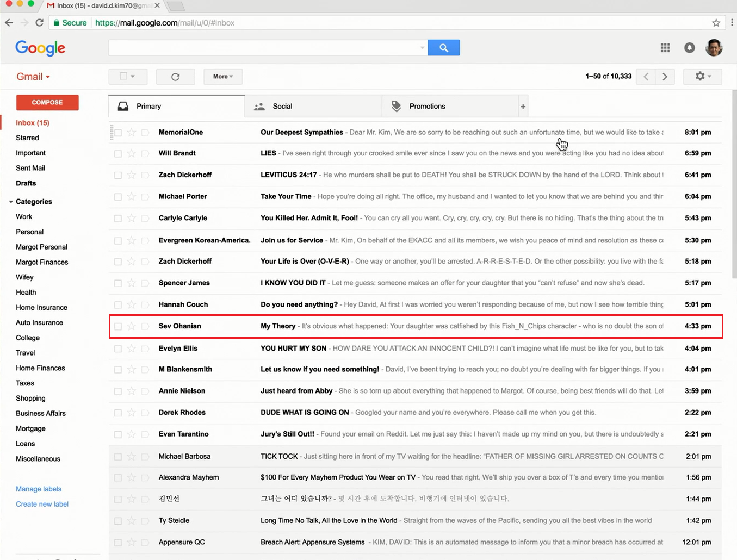The image size is (737, 560).
Task: Expand the More actions dropdown
Action: [223, 77]
